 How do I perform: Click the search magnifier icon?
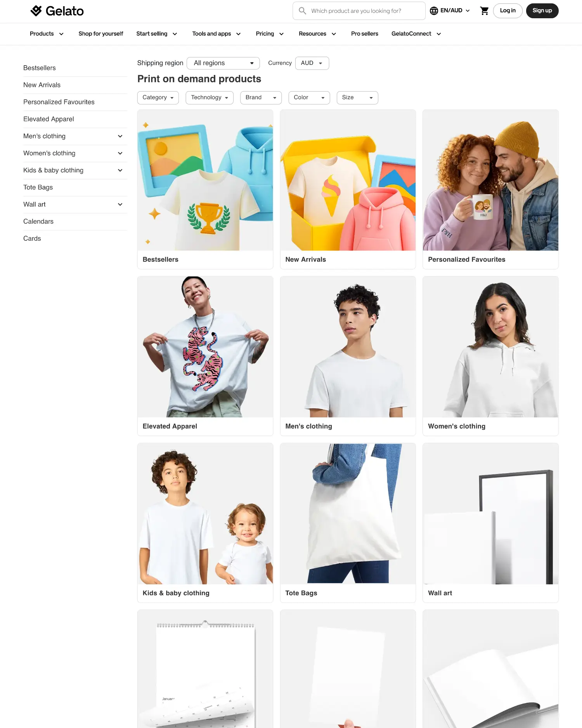click(x=302, y=11)
